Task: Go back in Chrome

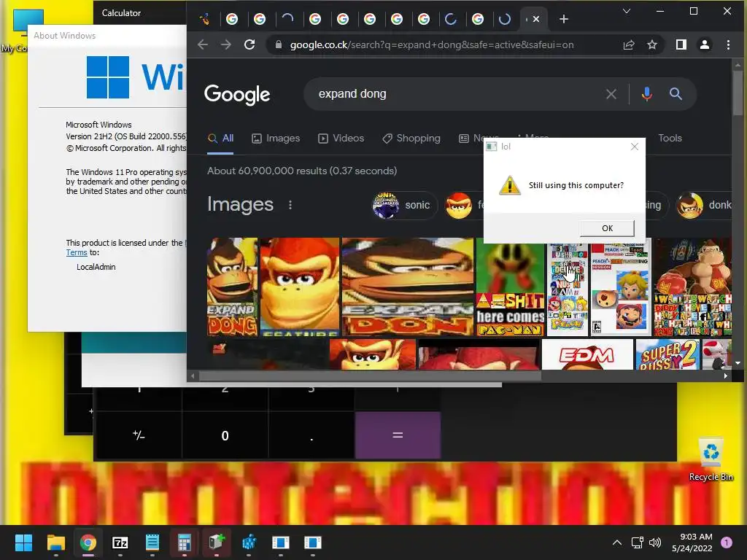Action: coord(203,44)
